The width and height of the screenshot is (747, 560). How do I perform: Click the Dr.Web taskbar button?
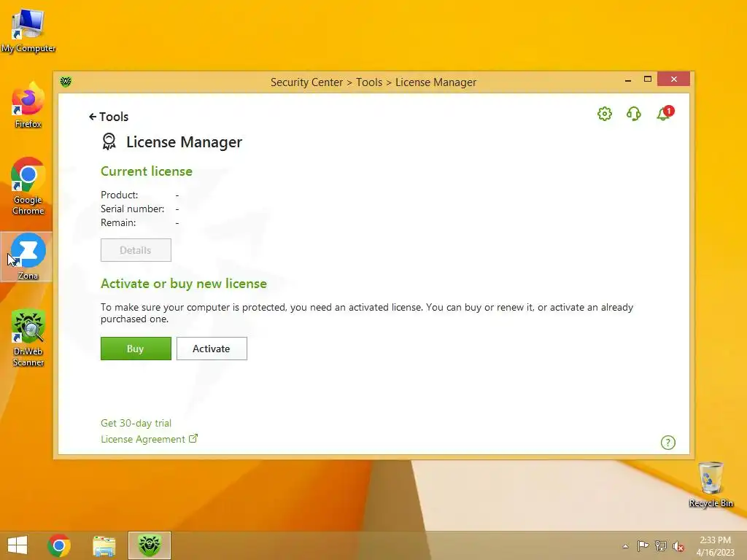(x=149, y=545)
